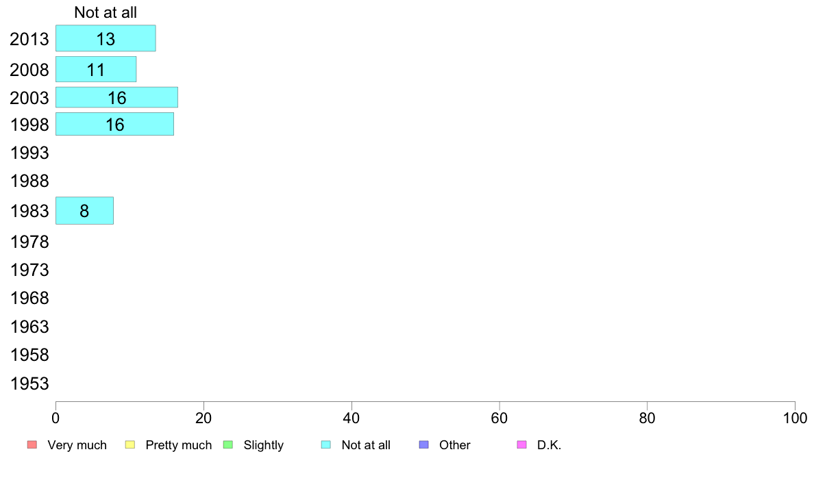Image resolution: width=814 pixels, height=504 pixels.
Task: Click the cyan Not at all legend swatch
Action: pyautogui.click(x=326, y=445)
